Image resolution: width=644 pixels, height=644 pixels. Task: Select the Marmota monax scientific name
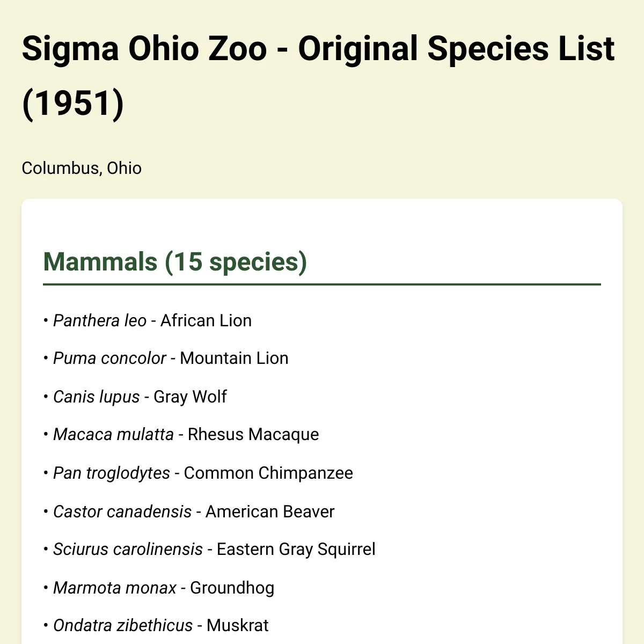[115, 588]
